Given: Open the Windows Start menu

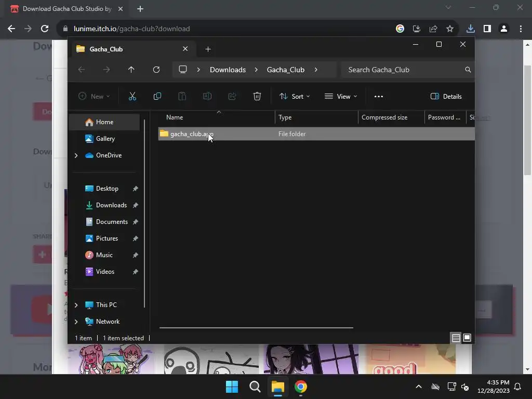Looking at the screenshot, I should pos(232,387).
